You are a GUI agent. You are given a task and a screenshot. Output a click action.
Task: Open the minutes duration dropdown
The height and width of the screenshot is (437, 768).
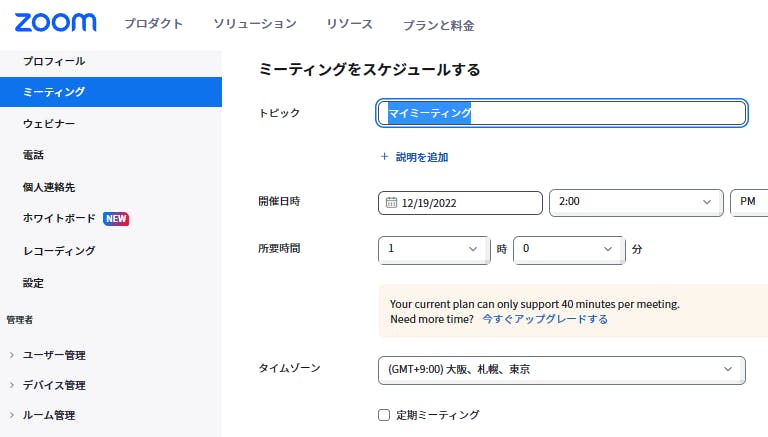[x=567, y=249]
